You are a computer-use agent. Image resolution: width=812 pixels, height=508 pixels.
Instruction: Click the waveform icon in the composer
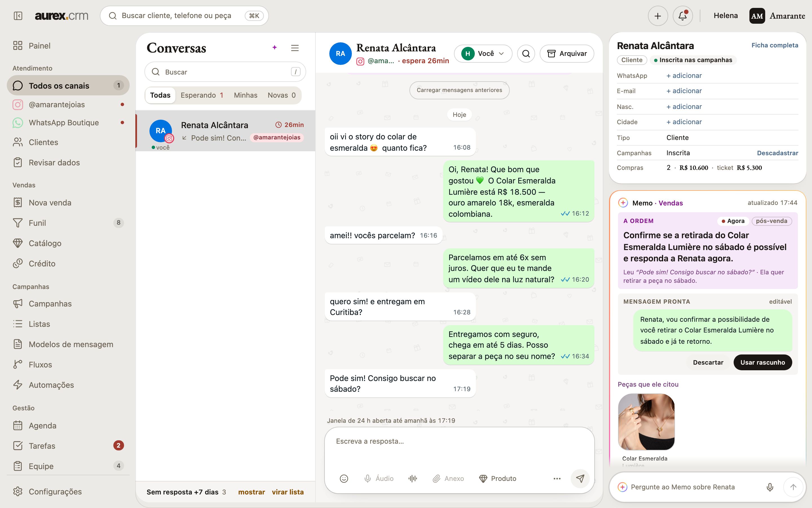point(413,478)
